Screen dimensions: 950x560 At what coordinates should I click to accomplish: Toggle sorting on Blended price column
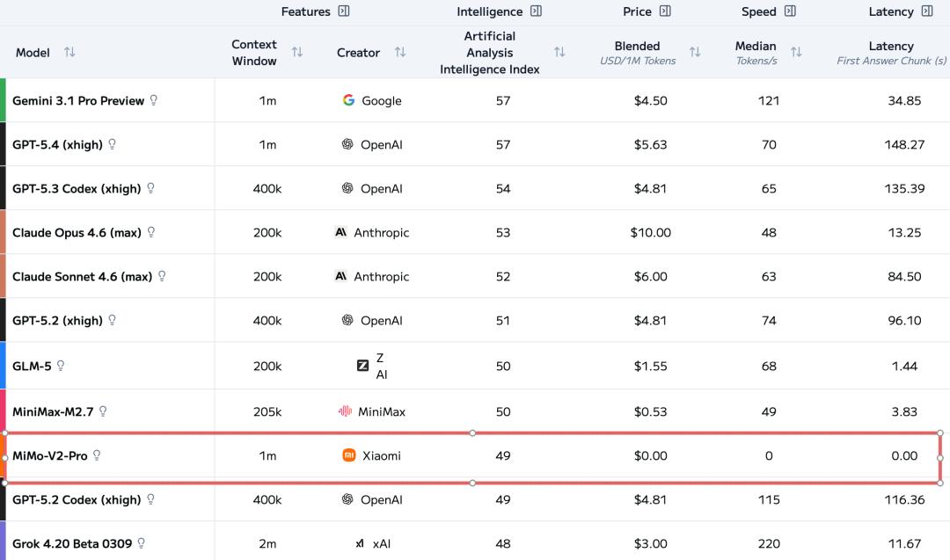[x=695, y=53]
